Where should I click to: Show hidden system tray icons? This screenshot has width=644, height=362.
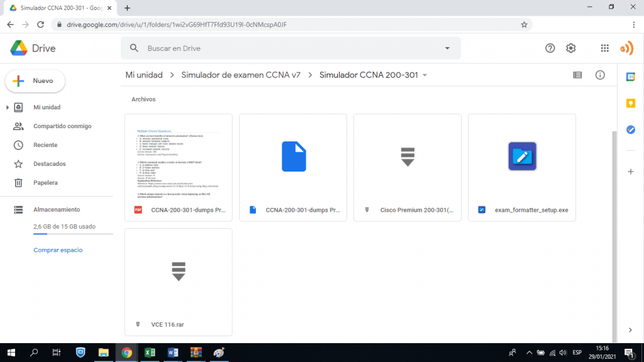tap(529, 353)
